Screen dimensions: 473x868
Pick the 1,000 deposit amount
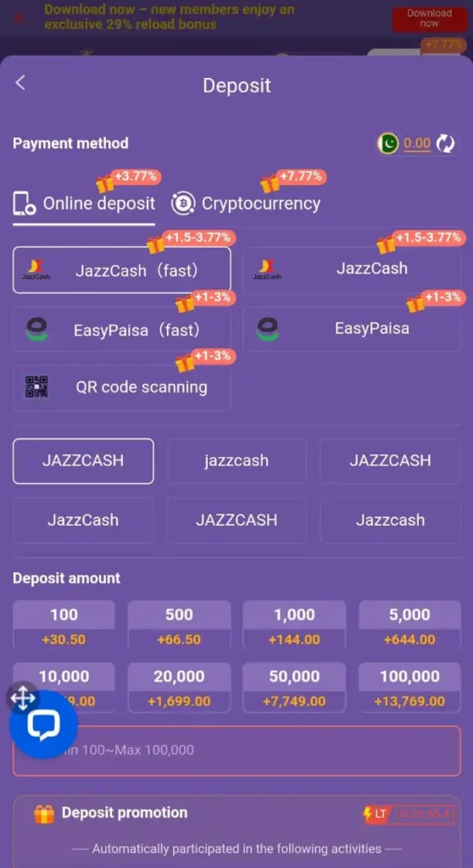(x=294, y=625)
